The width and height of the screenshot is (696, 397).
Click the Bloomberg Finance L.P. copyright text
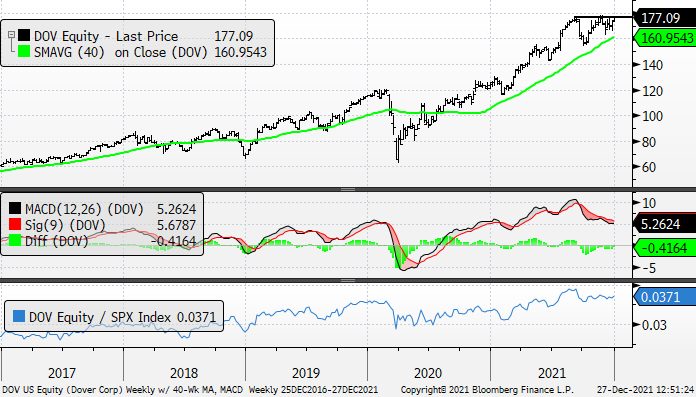(x=486, y=390)
